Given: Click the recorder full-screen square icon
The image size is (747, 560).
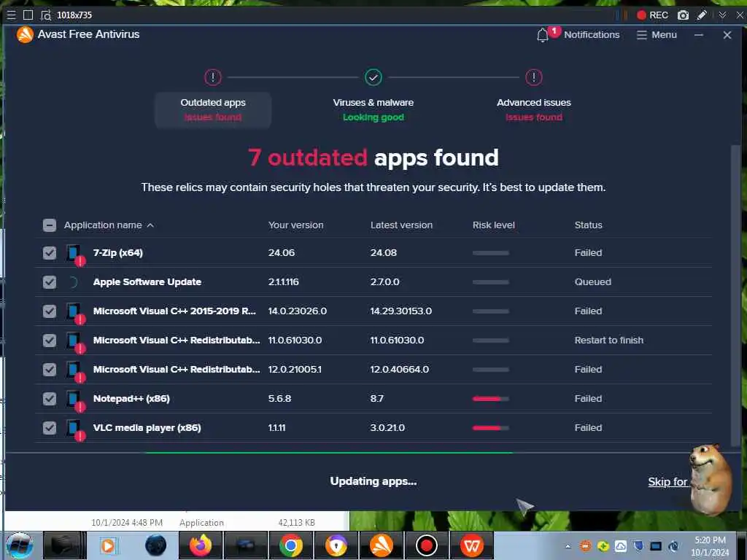Looking at the screenshot, I should click(28, 15).
